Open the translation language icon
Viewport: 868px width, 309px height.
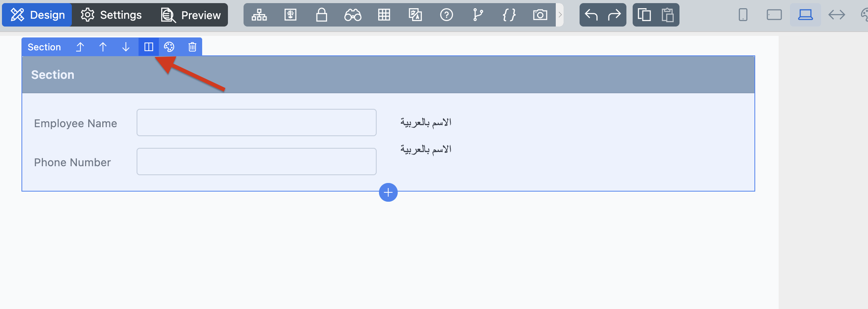(415, 15)
